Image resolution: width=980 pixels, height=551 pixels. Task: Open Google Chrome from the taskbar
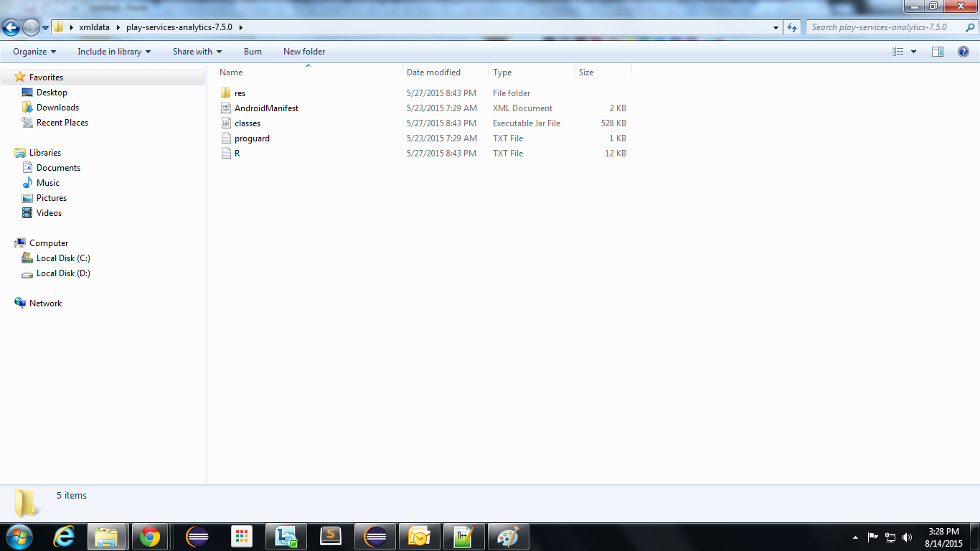pos(150,537)
